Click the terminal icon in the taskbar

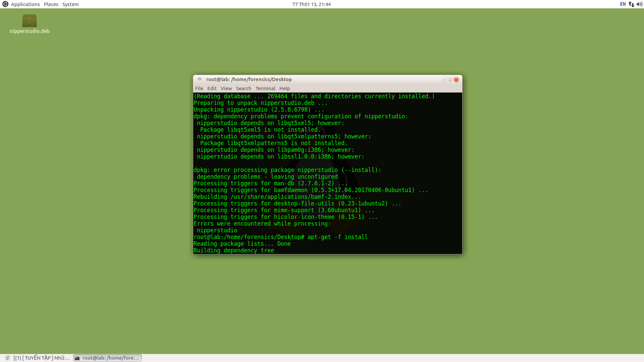(77, 358)
